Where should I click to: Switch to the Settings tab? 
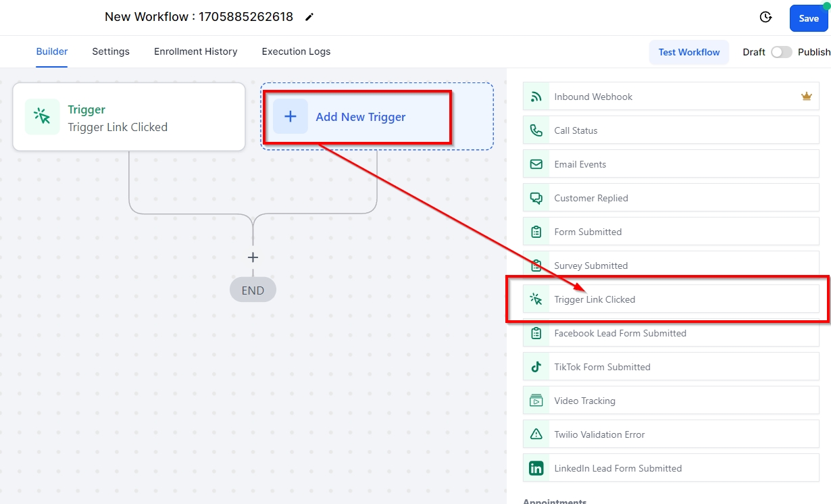click(x=111, y=51)
